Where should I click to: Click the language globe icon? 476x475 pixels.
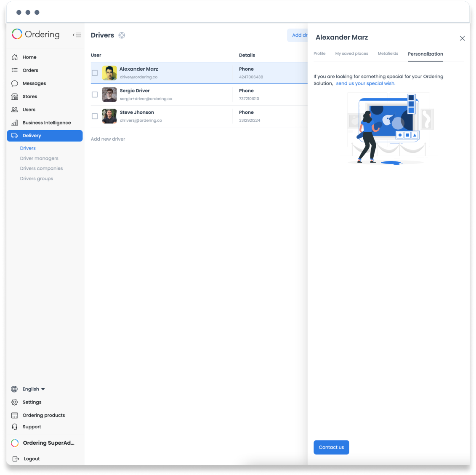(x=14, y=389)
